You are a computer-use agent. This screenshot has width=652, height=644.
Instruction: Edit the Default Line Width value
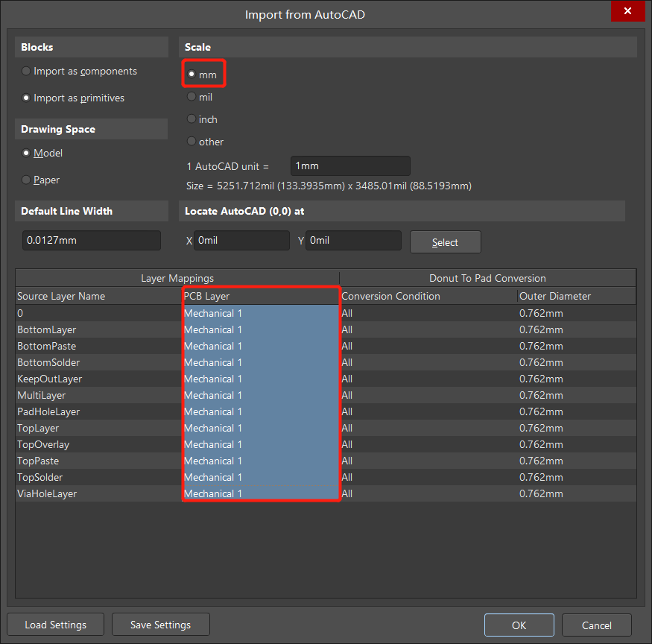pos(91,240)
